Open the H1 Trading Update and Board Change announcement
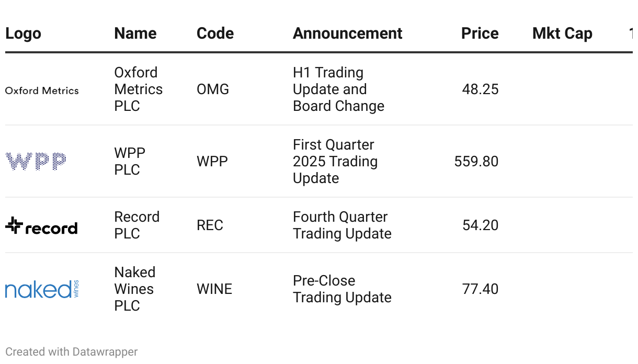 point(338,89)
